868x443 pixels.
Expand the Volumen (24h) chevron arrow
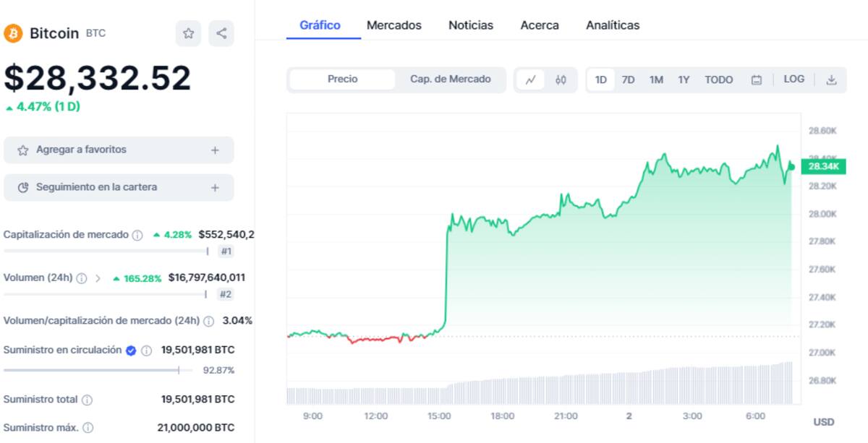(98, 278)
